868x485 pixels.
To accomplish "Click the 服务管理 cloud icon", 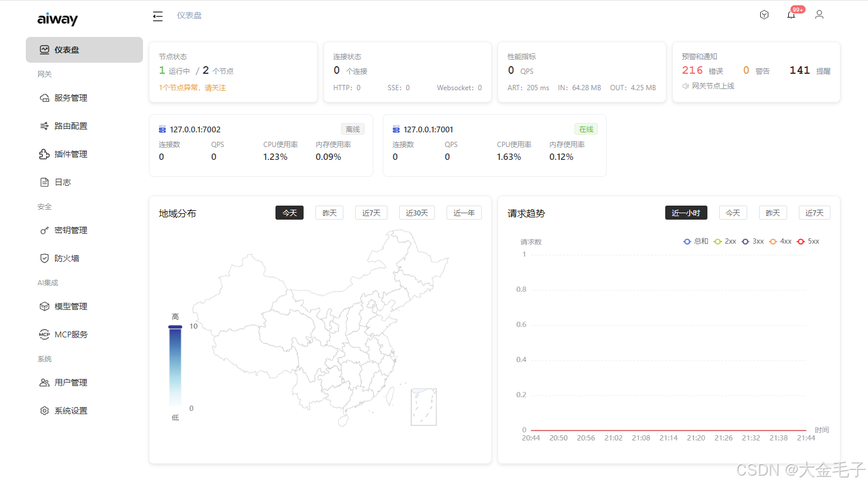I will tap(45, 98).
